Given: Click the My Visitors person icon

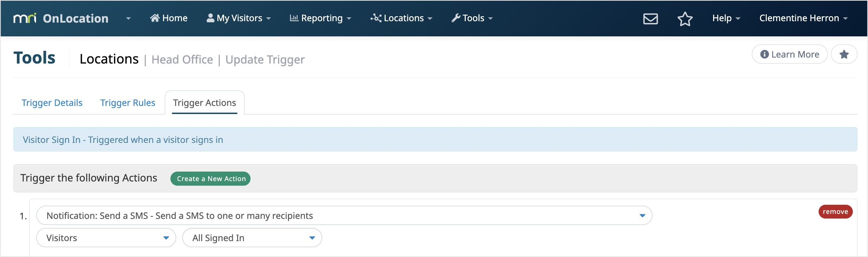Looking at the screenshot, I should pyautogui.click(x=210, y=18).
